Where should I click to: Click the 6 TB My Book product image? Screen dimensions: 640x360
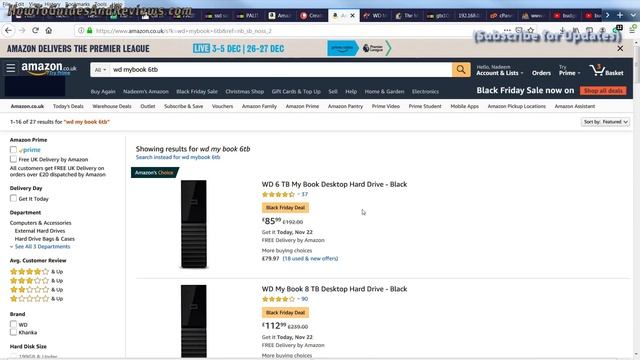193,224
